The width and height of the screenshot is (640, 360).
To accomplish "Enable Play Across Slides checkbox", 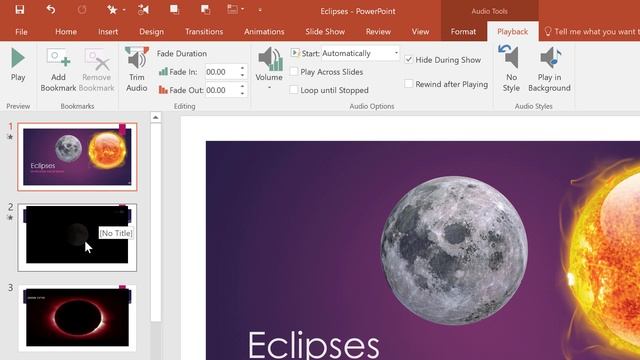I will coord(294,72).
